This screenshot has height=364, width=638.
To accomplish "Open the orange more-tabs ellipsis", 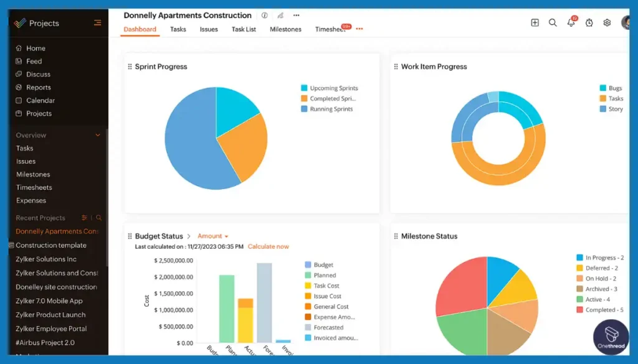I will [x=359, y=29].
